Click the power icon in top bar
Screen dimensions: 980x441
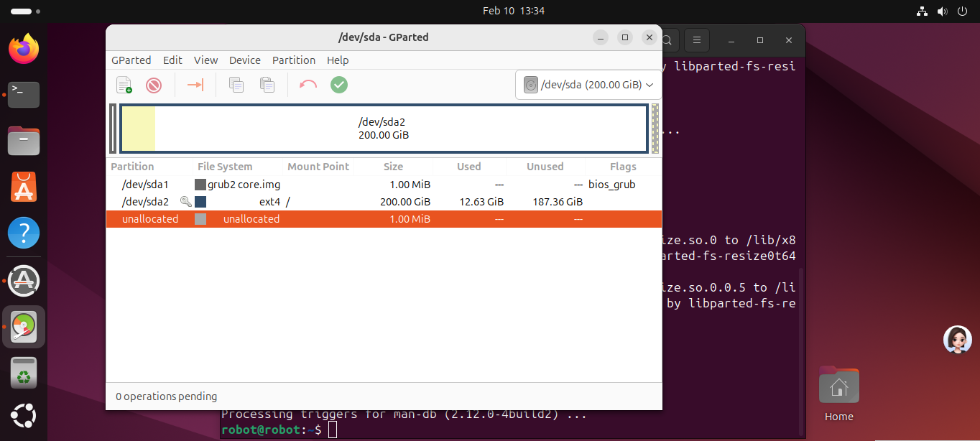coord(963,11)
